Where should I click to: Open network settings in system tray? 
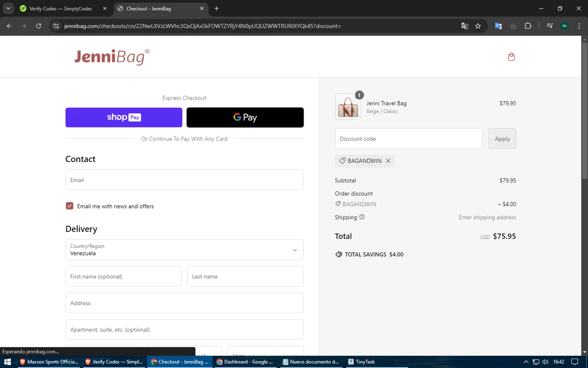pyautogui.click(x=536, y=362)
